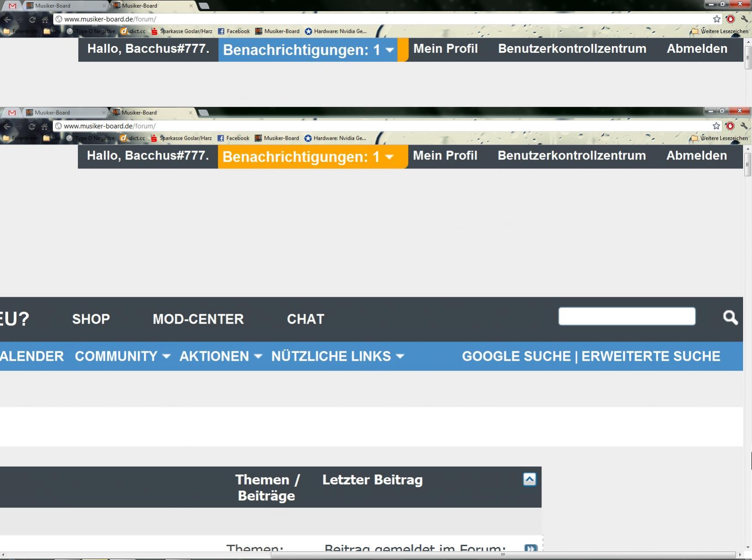This screenshot has height=560, width=752.
Task: Go back in the upper browser
Action: pos(8,19)
